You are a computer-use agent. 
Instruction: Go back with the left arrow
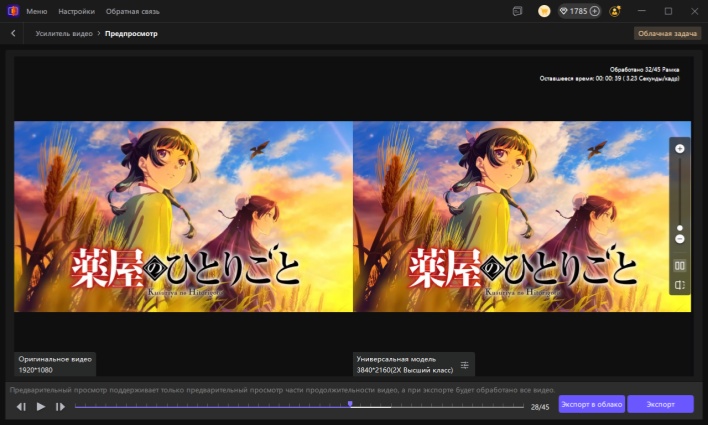(13, 33)
